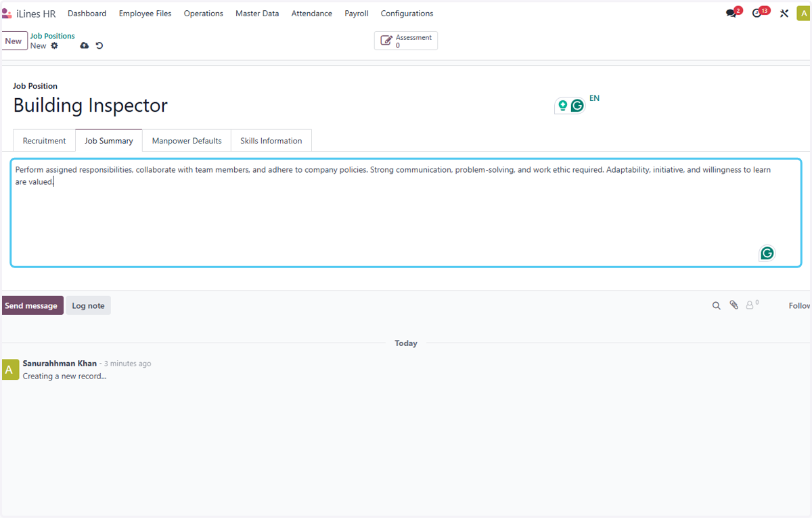The image size is (812, 518).
Task: Click the Building Inspector title field
Action: tap(91, 106)
